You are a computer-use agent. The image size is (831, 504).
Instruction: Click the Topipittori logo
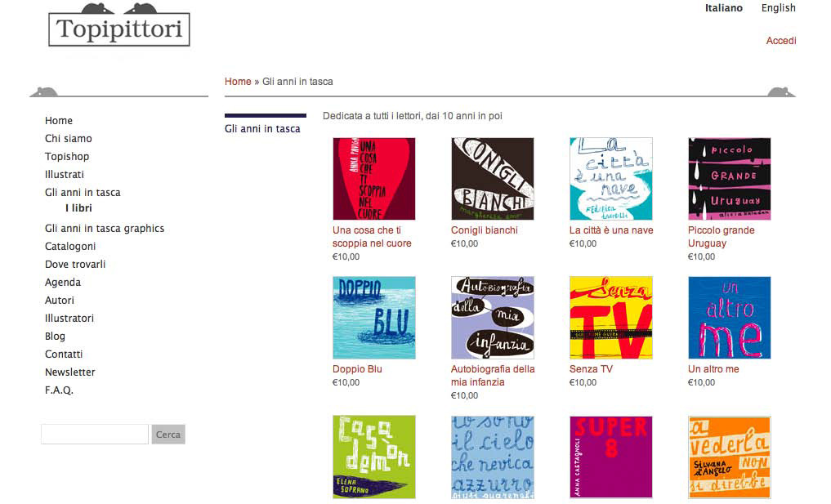pos(119,25)
